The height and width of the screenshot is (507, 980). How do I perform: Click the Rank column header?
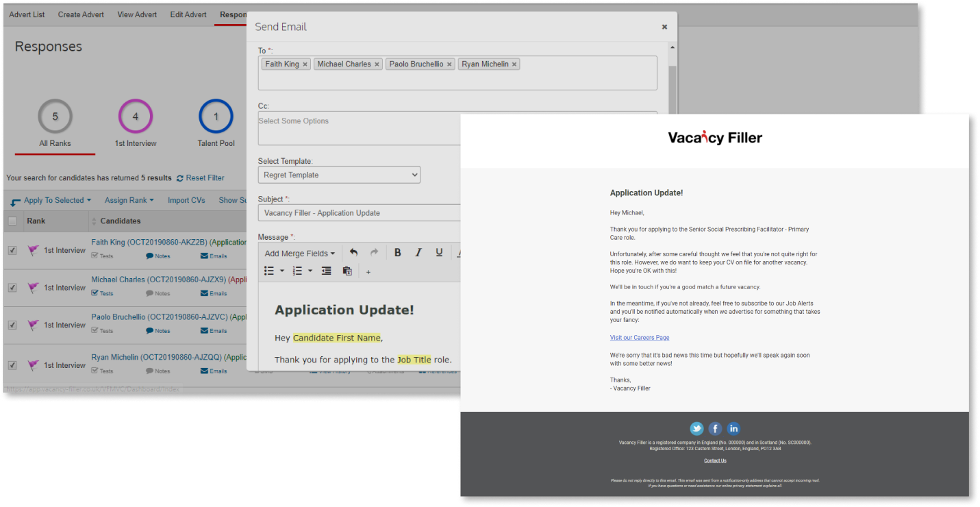click(36, 221)
